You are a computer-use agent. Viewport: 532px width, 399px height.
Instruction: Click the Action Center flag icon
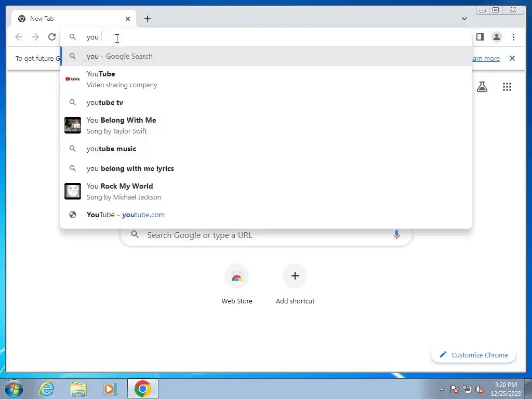pos(455,389)
